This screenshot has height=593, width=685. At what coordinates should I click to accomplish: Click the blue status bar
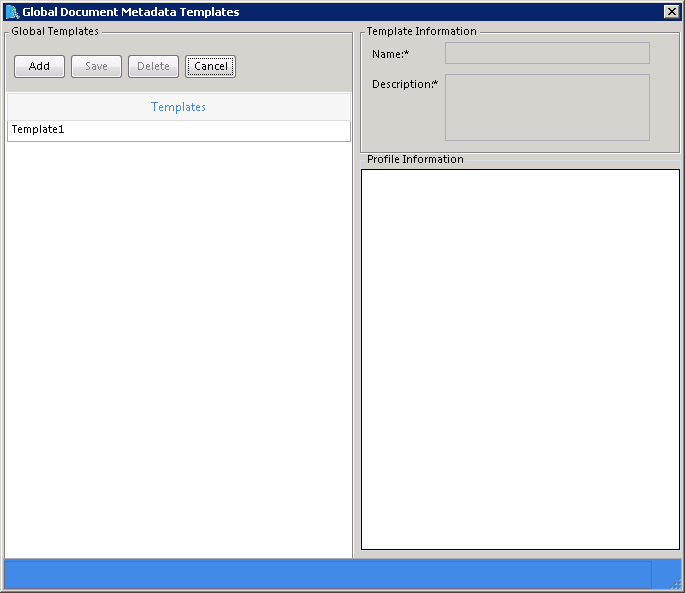328,574
